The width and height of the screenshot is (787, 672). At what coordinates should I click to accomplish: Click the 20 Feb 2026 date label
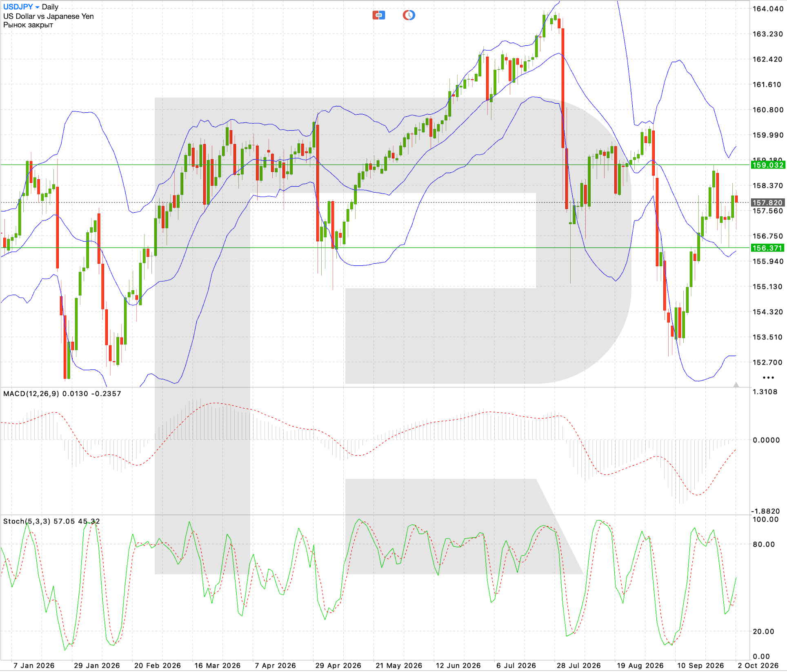pos(158,665)
